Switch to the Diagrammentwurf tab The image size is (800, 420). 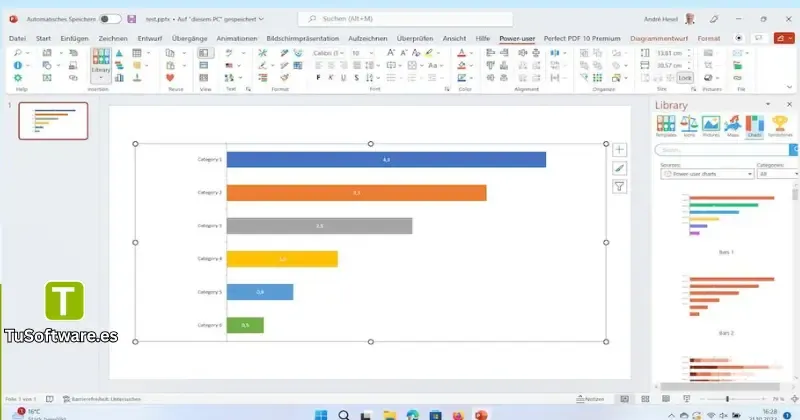[x=659, y=38]
